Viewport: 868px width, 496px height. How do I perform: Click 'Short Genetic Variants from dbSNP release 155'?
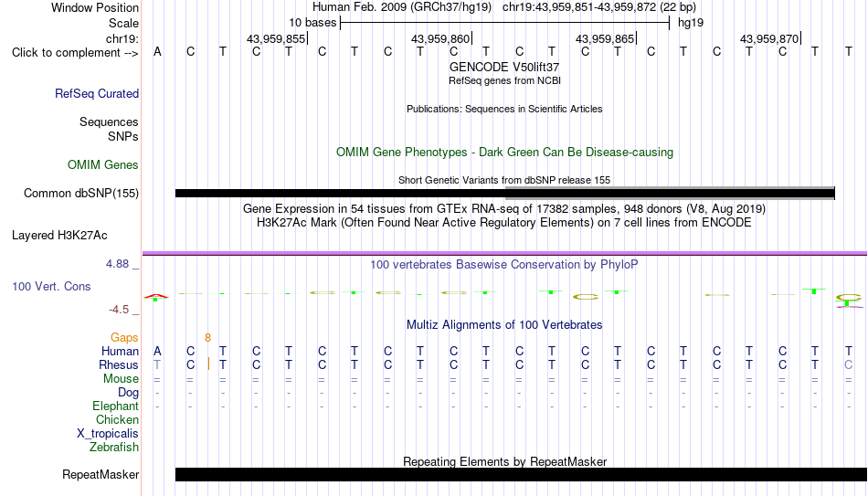point(504,180)
